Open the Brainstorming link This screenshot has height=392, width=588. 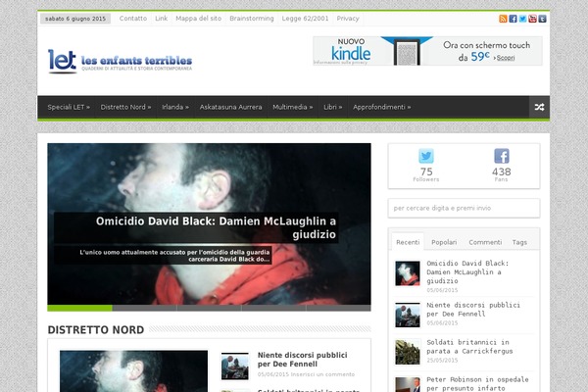coord(252,19)
